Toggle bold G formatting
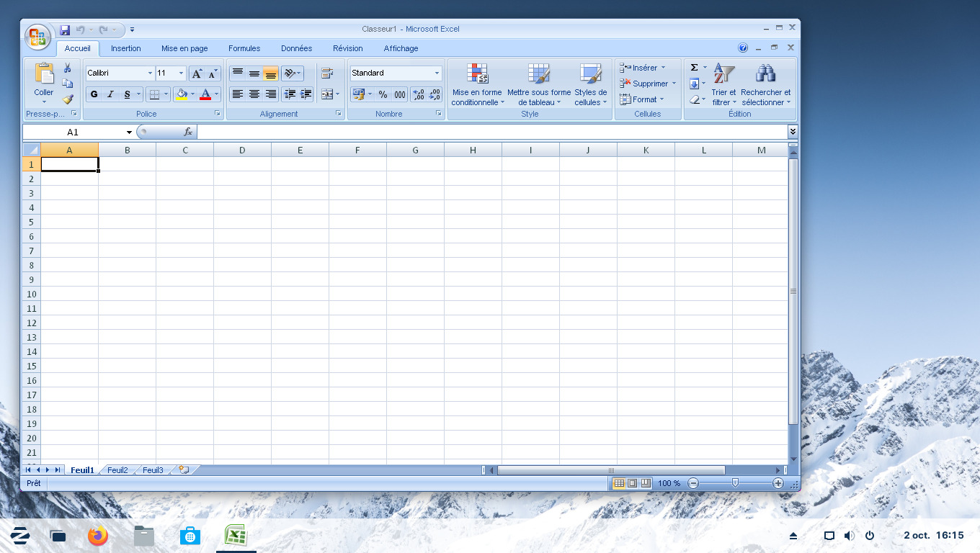Image resolution: width=980 pixels, height=553 pixels. click(x=94, y=94)
